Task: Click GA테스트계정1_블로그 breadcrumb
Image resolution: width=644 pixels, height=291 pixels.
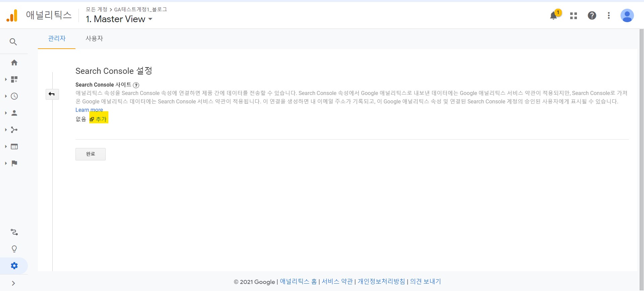Action: (141, 9)
